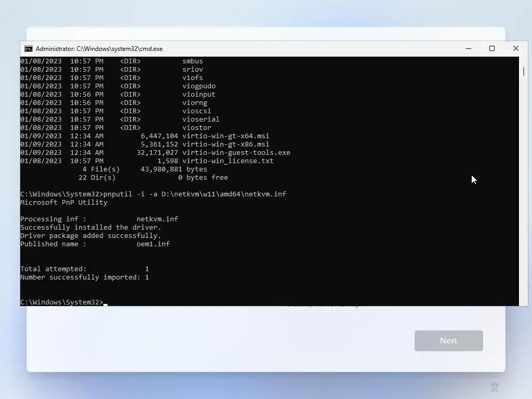The height and width of the screenshot is (399, 532).
Task: Click the 'Total attempted:' line
Action: pyautogui.click(x=85, y=269)
